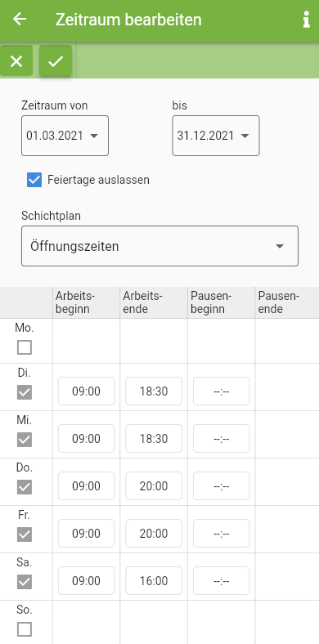The width and height of the screenshot is (319, 644).
Task: Confirm changes with the checkmark icon
Action: click(56, 60)
